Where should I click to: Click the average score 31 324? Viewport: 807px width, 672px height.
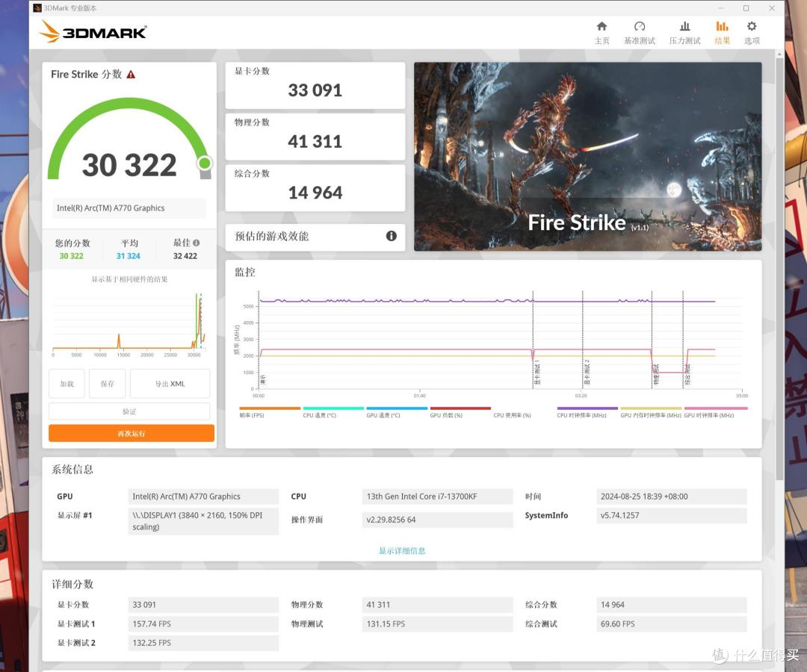[x=129, y=256]
